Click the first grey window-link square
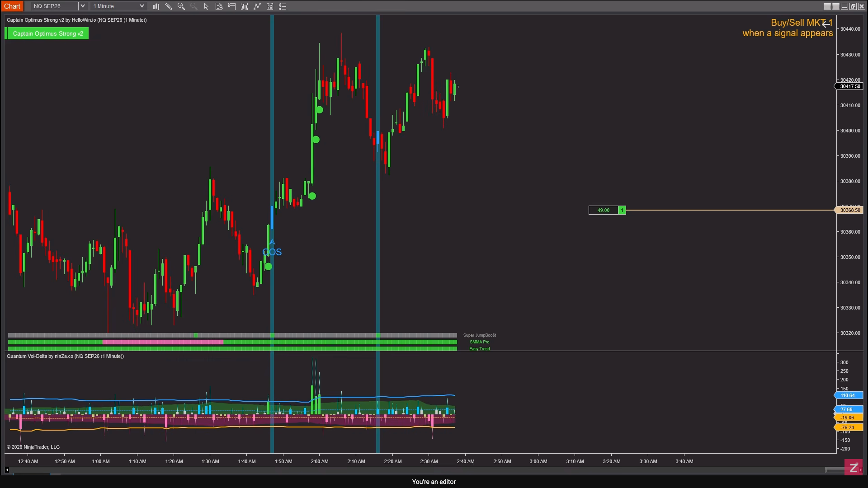The height and width of the screenshot is (488, 868). click(x=827, y=6)
